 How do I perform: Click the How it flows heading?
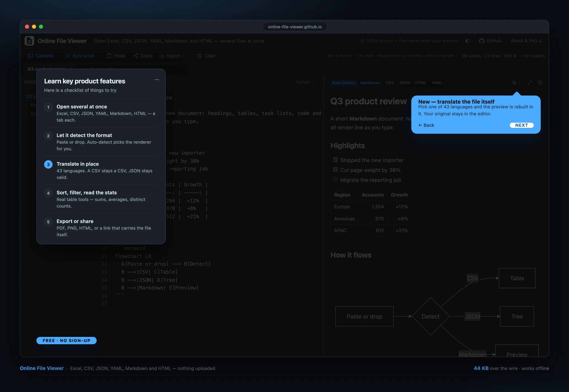[x=351, y=255]
